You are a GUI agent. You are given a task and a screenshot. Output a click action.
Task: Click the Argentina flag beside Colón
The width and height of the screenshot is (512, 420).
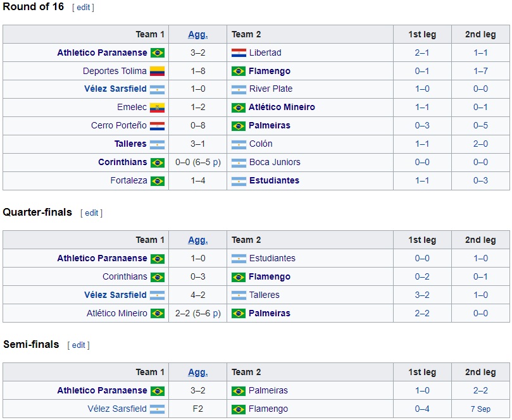239,144
